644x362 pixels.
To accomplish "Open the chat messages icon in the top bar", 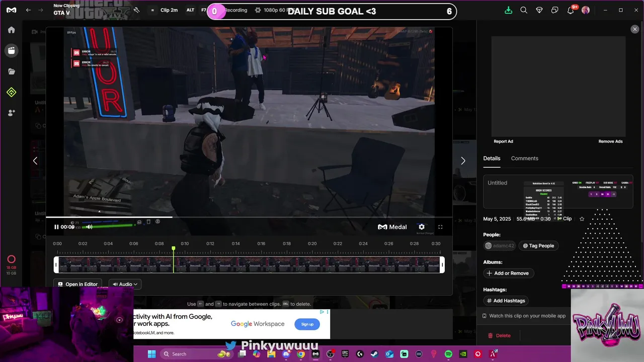I will 554,10.
